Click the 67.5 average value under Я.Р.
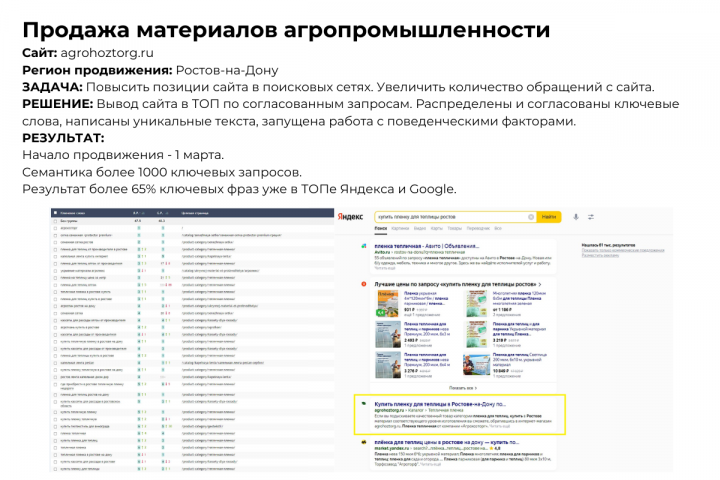 pos(138,221)
